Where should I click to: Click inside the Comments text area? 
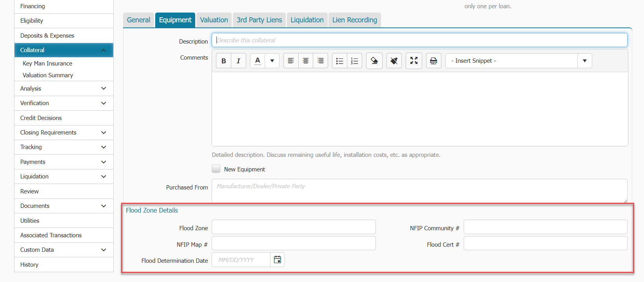(420, 109)
